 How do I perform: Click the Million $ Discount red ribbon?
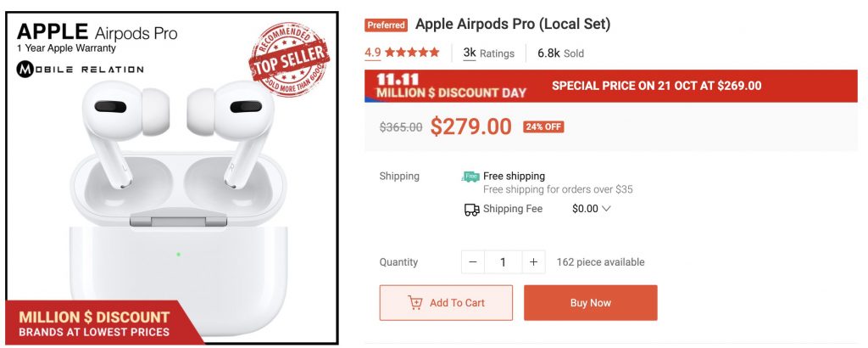[95, 323]
